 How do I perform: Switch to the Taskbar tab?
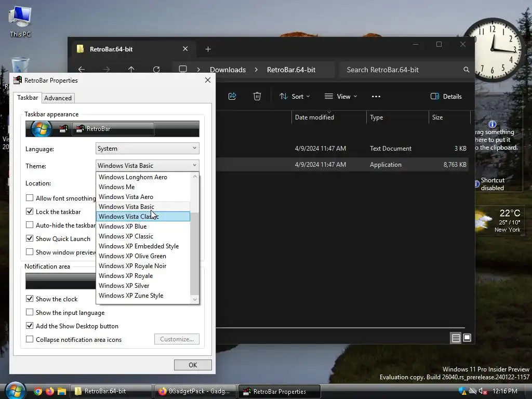[x=28, y=97]
